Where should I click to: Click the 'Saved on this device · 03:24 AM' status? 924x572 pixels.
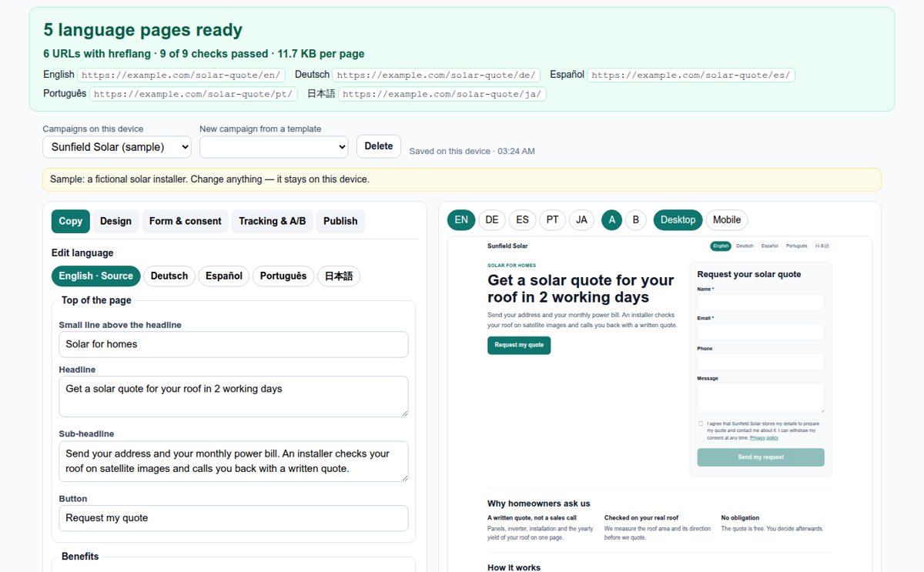pyautogui.click(x=472, y=151)
